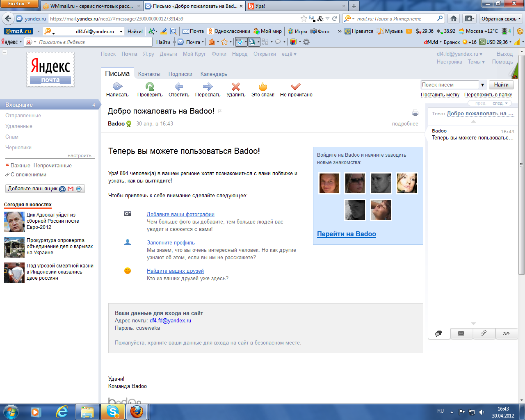This screenshot has height=420, width=525.
Task: Click the page vertical scrollbar
Action: pos(522,164)
